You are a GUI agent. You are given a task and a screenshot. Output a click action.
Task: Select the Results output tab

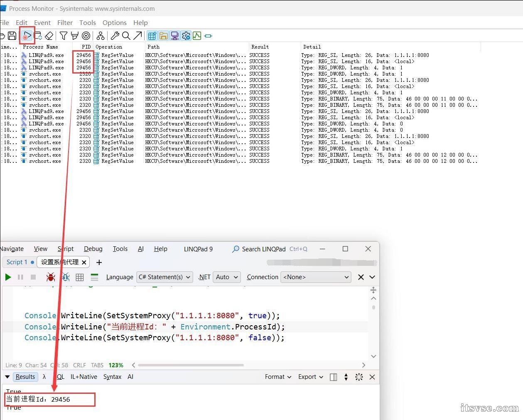pyautogui.click(x=25, y=377)
